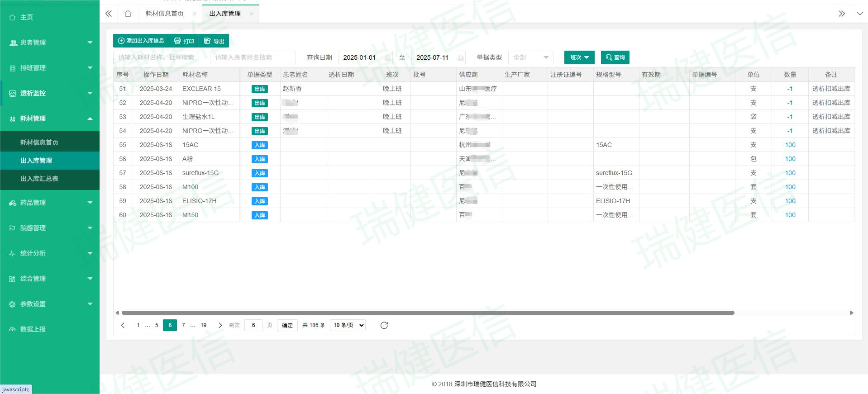Image resolution: width=868 pixels, height=394 pixels.
Task: Click the 导出 export button
Action: (214, 41)
